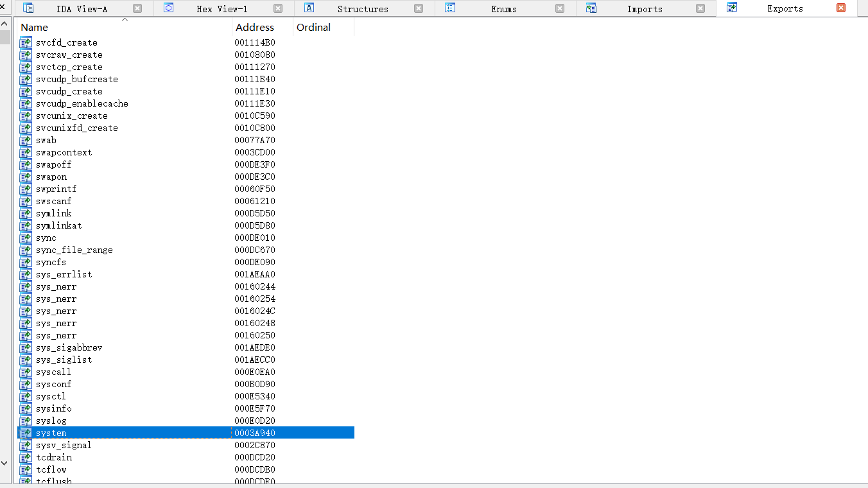Click the Imports tab icon
Image resolution: width=868 pixels, height=488 pixels.
591,8
